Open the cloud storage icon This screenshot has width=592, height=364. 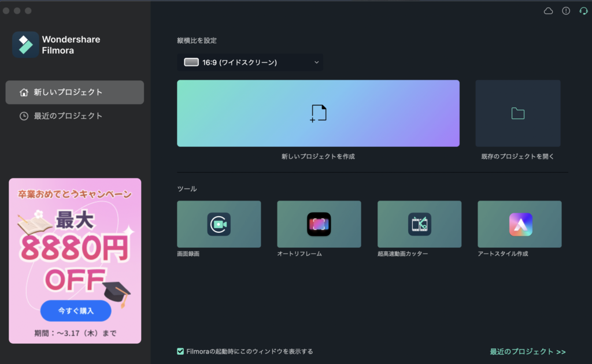548,11
